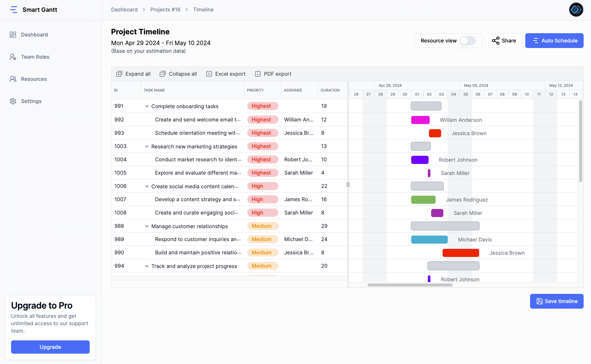The image size is (591, 364).
Task: Select the Team Roles sidebar icon
Action: coord(13,57)
